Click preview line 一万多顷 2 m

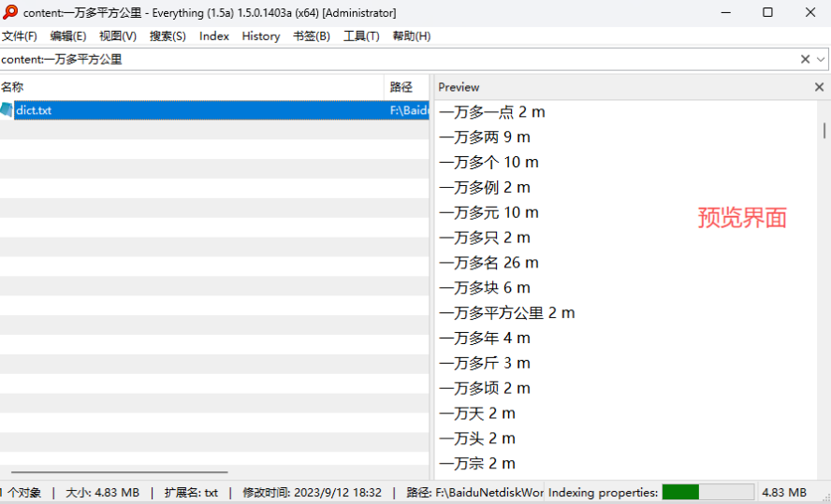pyautogui.click(x=485, y=388)
